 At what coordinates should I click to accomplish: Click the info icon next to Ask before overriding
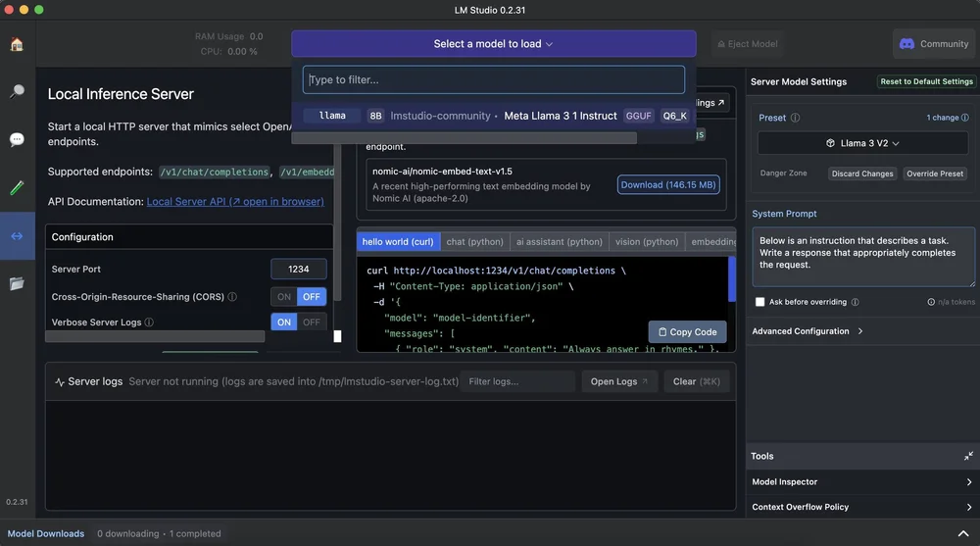point(855,302)
